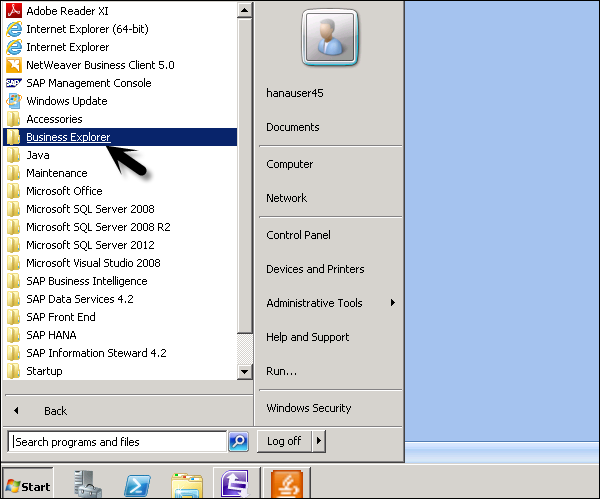Viewport: 600px width, 499px height.
Task: Click the search magnifier button
Action: pos(238,441)
